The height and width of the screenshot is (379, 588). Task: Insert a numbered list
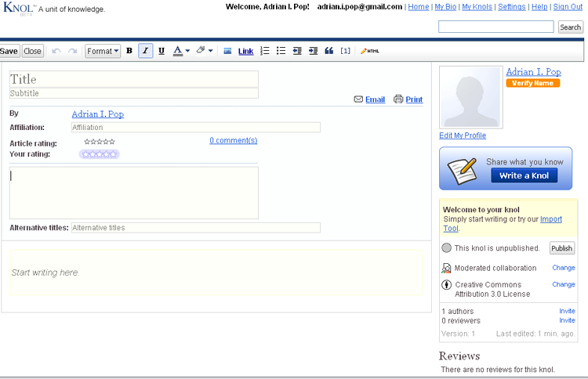(x=265, y=51)
